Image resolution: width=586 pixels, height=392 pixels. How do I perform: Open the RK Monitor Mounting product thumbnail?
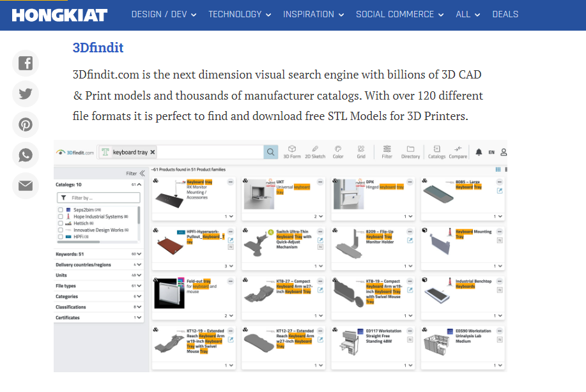pyautogui.click(x=169, y=195)
